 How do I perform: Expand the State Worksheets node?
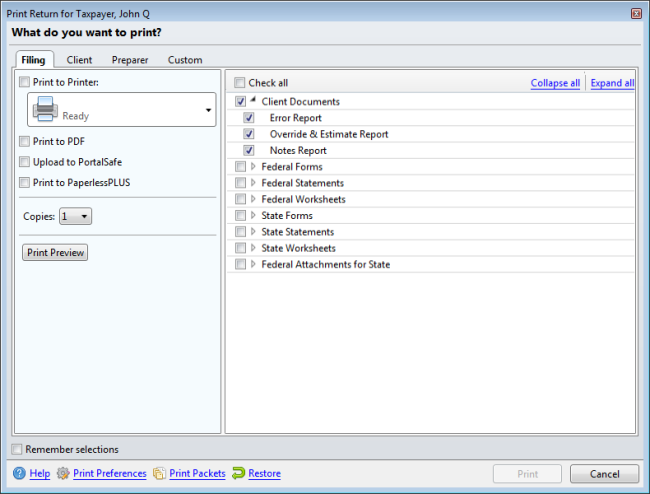[253, 248]
